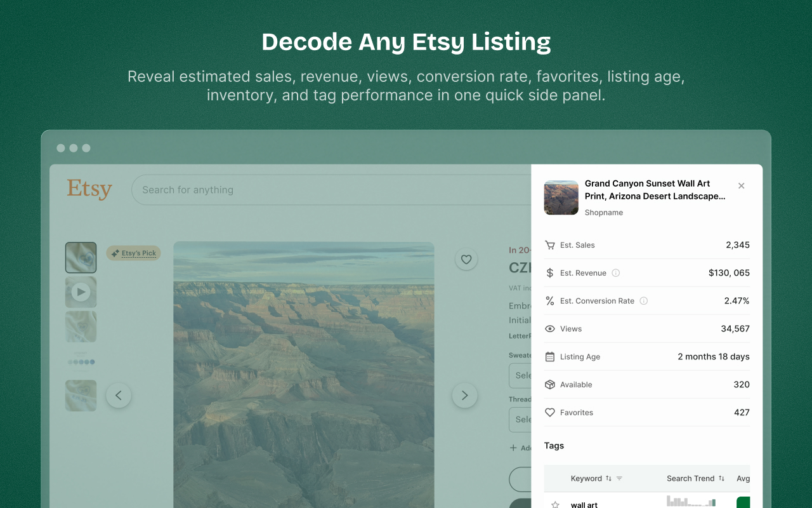Image resolution: width=812 pixels, height=508 pixels.
Task: Click the Available value 320
Action: click(x=742, y=385)
